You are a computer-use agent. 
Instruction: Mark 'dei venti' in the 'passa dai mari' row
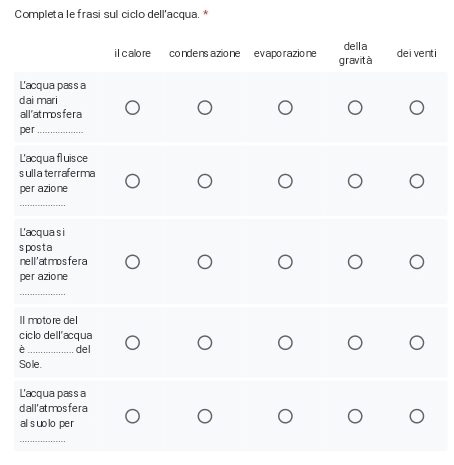tap(417, 108)
